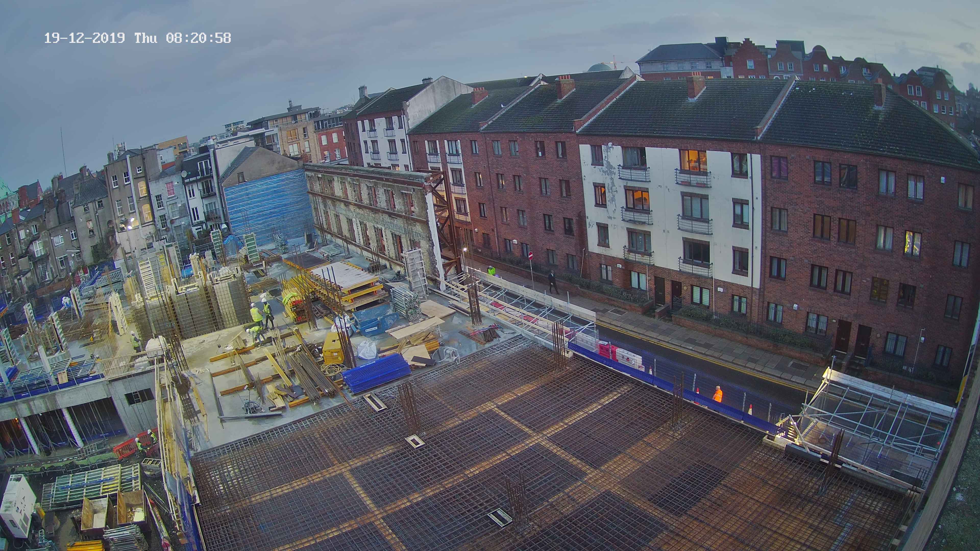Viewport: 980px width, 551px height.
Task: Select the orange-lit top-floor apartment window
Action: 693,160
